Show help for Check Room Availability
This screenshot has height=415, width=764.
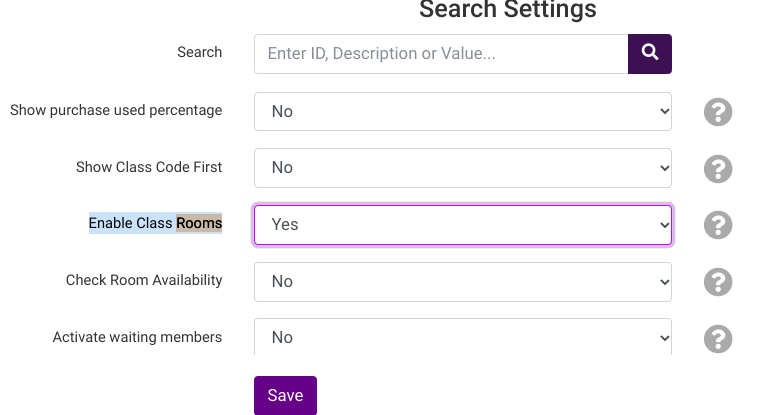point(718,282)
